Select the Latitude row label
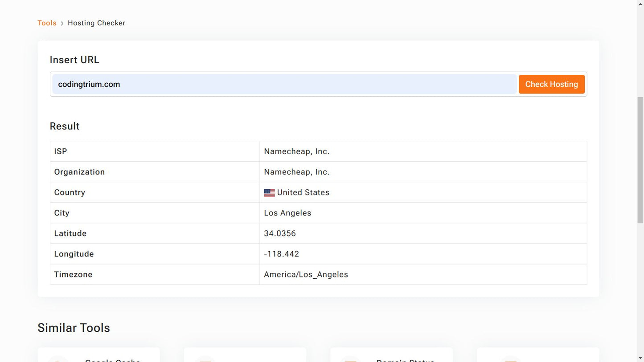 tap(70, 233)
